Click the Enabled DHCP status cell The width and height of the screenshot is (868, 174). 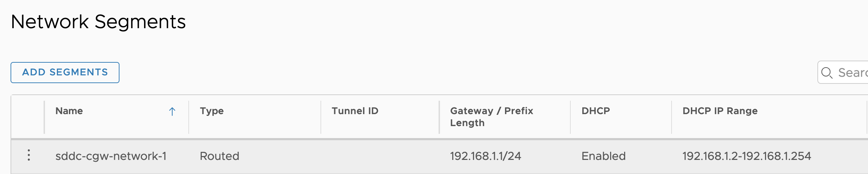coord(603,156)
